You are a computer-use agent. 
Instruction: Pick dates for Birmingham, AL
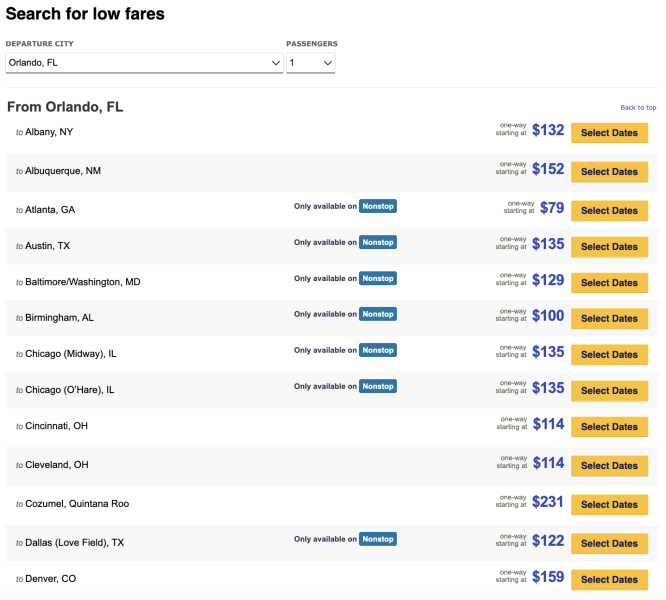(609, 319)
